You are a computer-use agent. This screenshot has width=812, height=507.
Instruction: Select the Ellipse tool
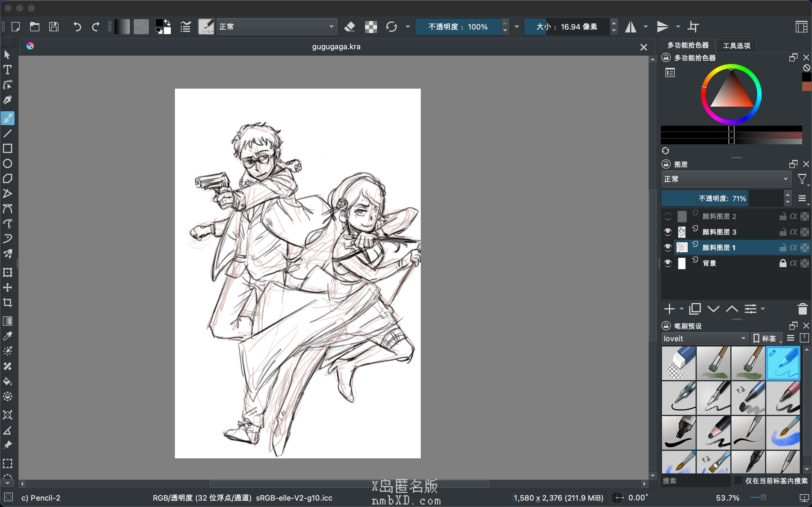7,164
